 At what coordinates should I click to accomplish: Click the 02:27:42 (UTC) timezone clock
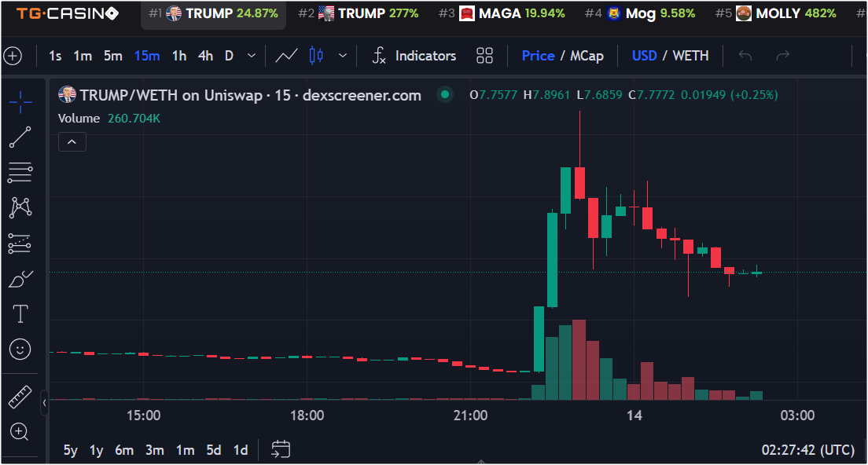807,450
